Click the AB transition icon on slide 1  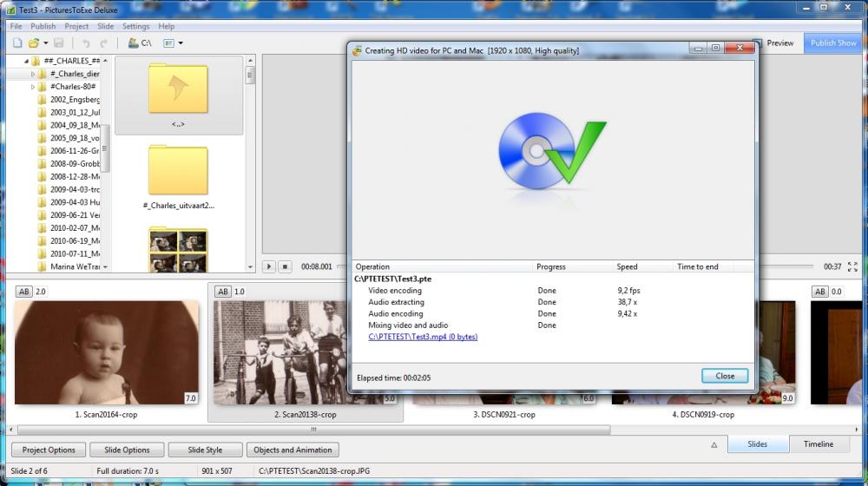[x=23, y=292]
